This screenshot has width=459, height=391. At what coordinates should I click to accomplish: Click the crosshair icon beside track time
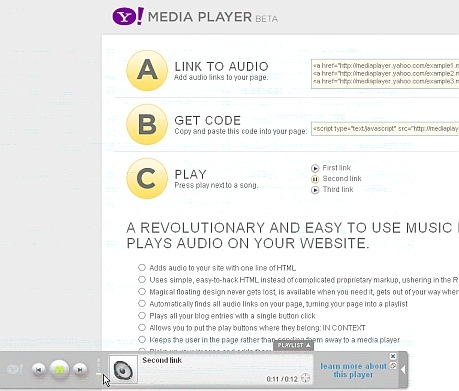tap(305, 378)
